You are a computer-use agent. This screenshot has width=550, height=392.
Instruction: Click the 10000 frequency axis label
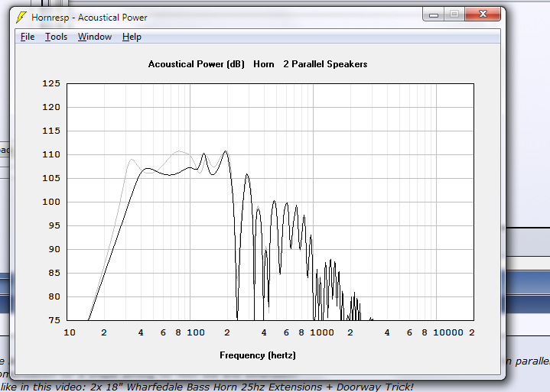[x=448, y=332]
